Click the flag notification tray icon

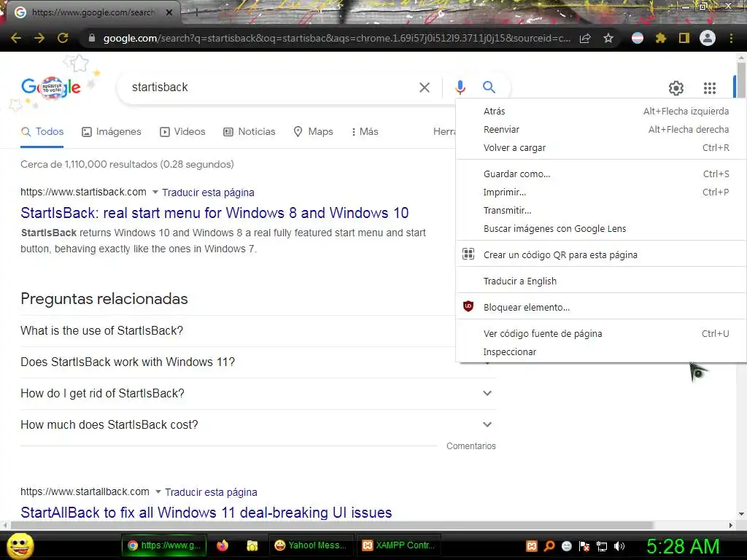tap(584, 546)
